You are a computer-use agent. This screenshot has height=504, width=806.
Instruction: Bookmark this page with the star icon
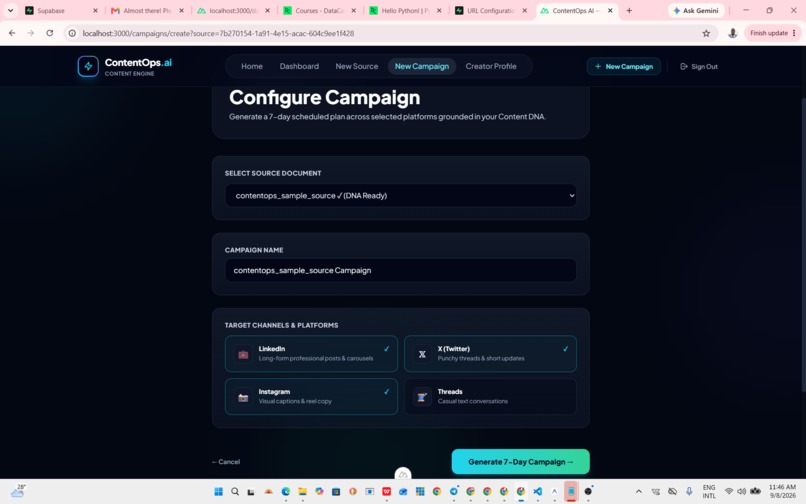(x=706, y=33)
